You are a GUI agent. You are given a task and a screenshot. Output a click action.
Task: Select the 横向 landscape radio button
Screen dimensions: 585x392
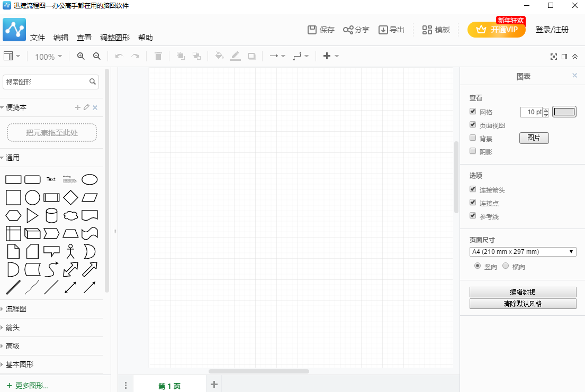coord(506,266)
